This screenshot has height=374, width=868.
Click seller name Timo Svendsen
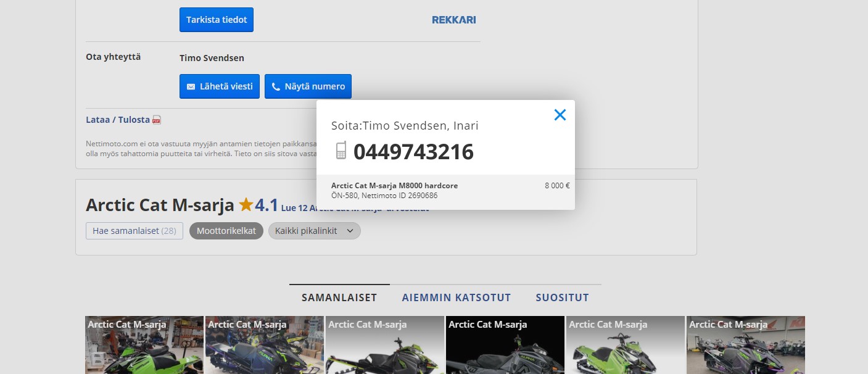tap(212, 58)
